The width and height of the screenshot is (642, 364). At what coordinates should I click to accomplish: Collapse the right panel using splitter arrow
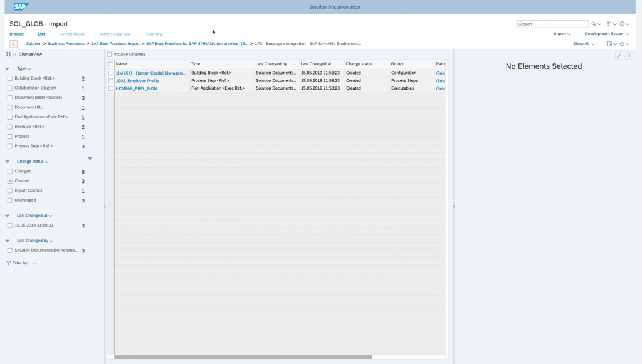453,207
